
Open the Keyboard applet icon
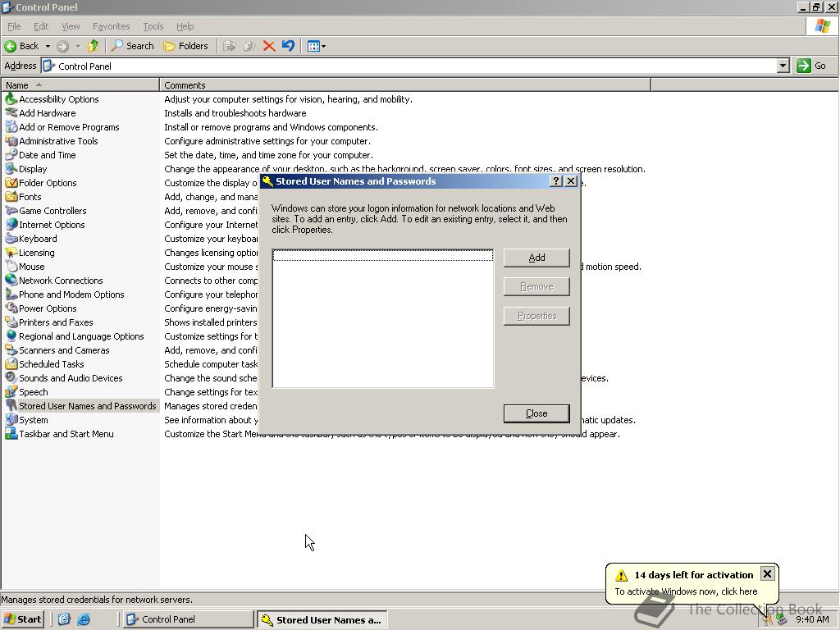(x=11, y=239)
